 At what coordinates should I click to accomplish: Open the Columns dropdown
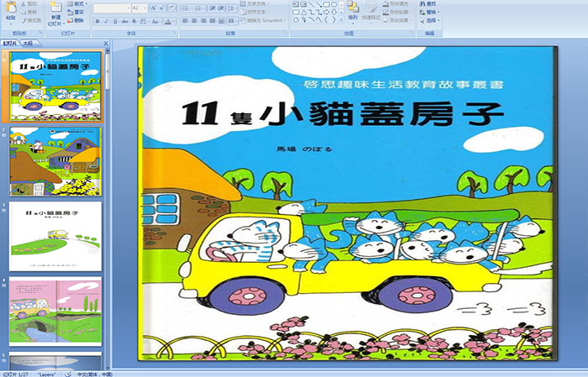coord(232,21)
